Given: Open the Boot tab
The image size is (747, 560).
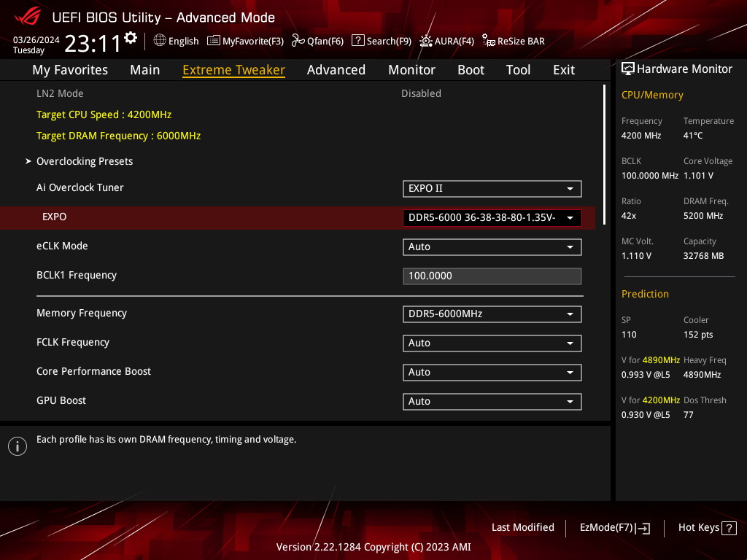Looking at the screenshot, I should point(471,70).
